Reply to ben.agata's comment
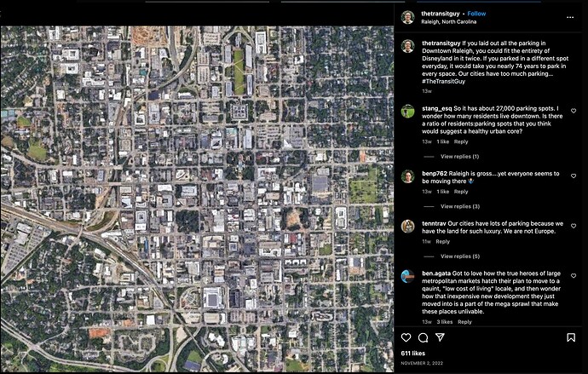588x374 pixels. pos(464,322)
